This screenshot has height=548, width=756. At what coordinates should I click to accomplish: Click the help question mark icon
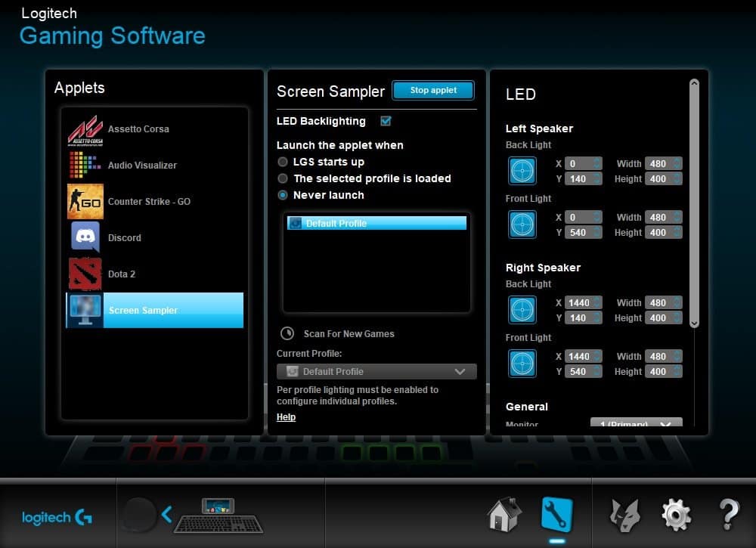[x=728, y=514]
